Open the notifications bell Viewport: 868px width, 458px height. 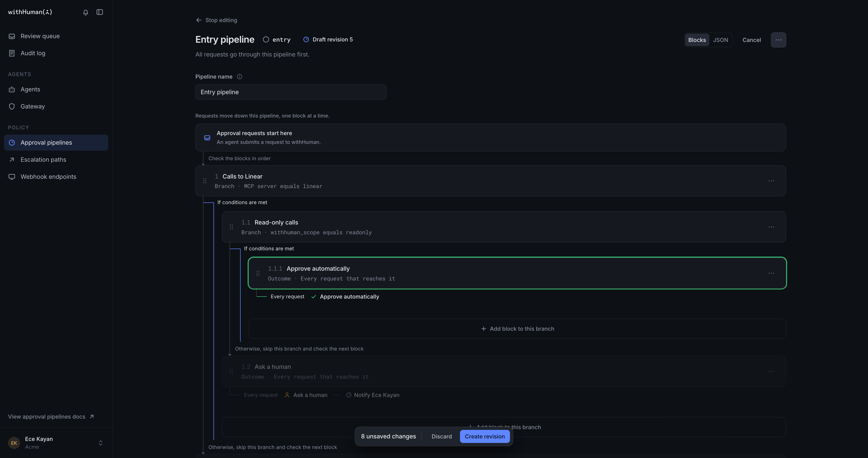tap(86, 12)
